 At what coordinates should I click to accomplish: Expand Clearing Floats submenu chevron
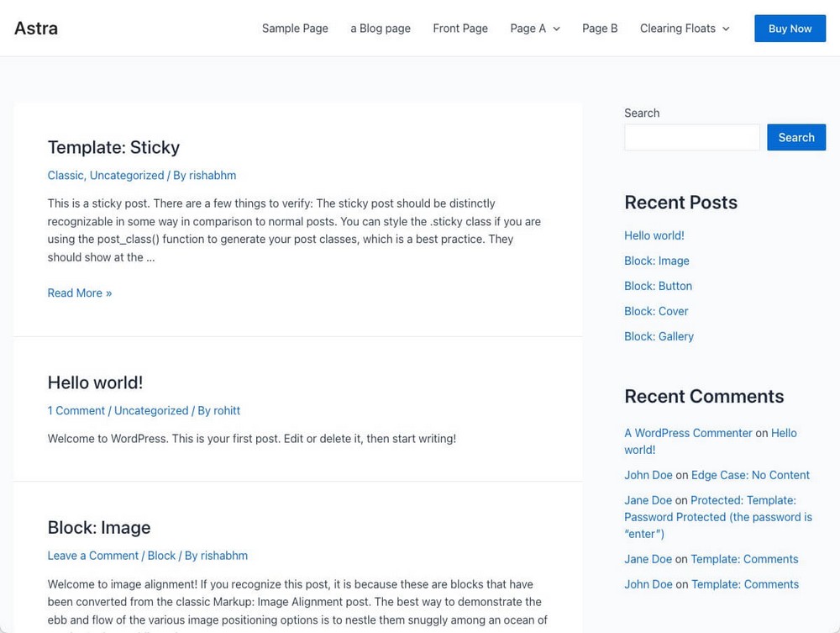(x=726, y=29)
